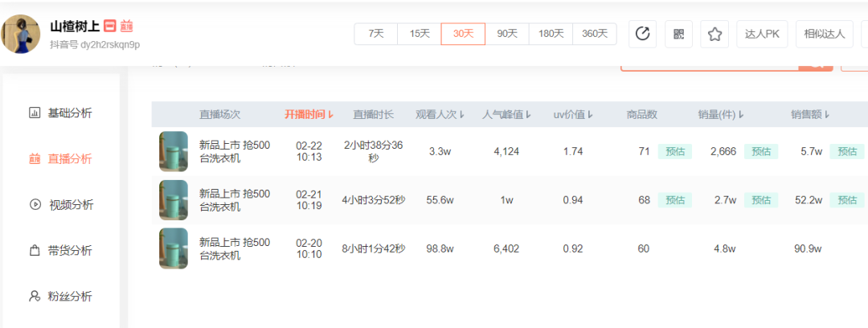Click the 4,124 peak popularity value
The image size is (868, 328).
506,151
